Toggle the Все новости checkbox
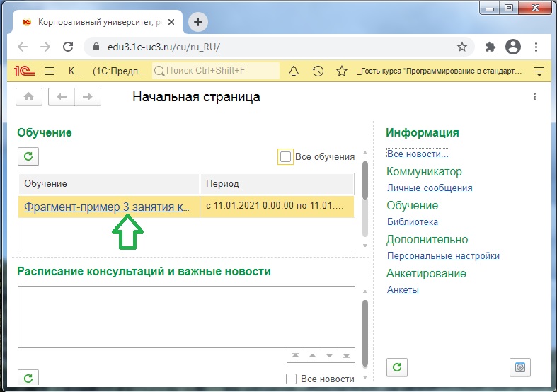 (x=291, y=379)
